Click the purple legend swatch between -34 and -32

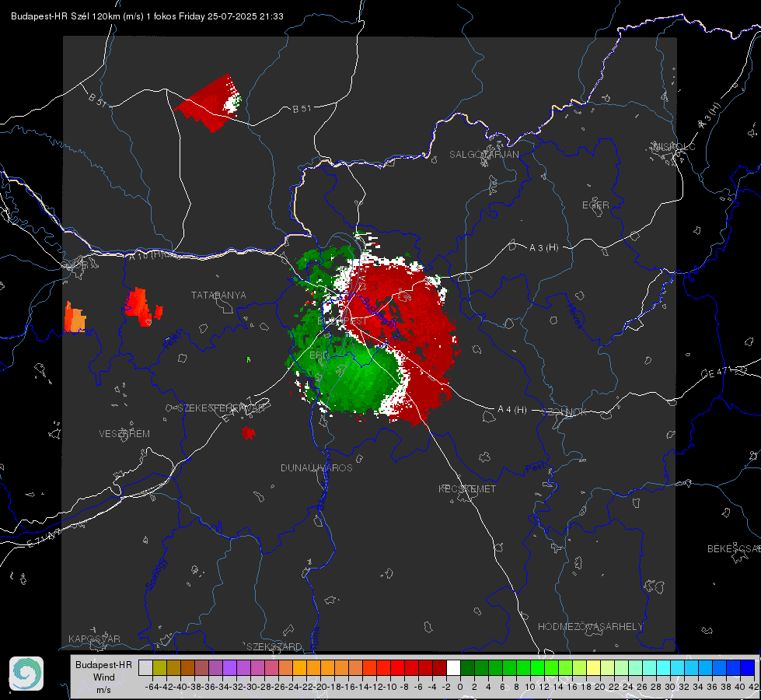point(229,668)
